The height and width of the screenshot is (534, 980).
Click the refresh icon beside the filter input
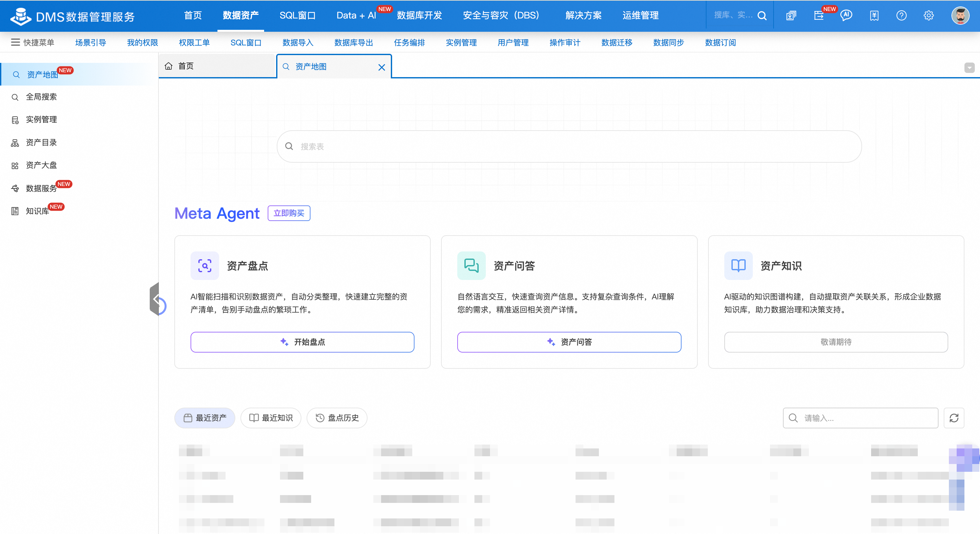coord(954,418)
